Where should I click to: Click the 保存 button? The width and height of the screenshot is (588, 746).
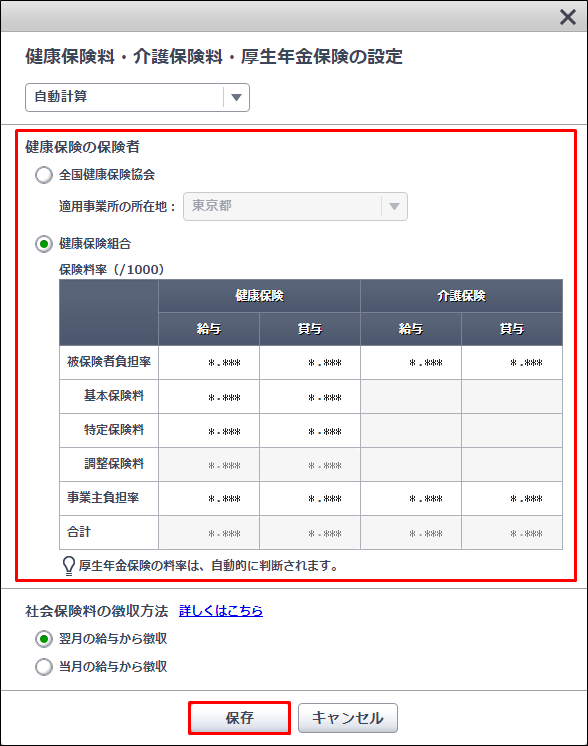pos(239,718)
